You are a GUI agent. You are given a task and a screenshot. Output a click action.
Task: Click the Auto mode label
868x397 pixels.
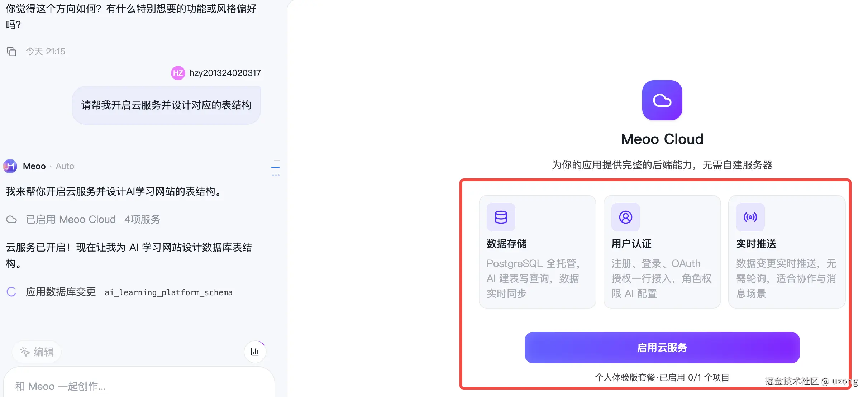pyautogui.click(x=65, y=166)
